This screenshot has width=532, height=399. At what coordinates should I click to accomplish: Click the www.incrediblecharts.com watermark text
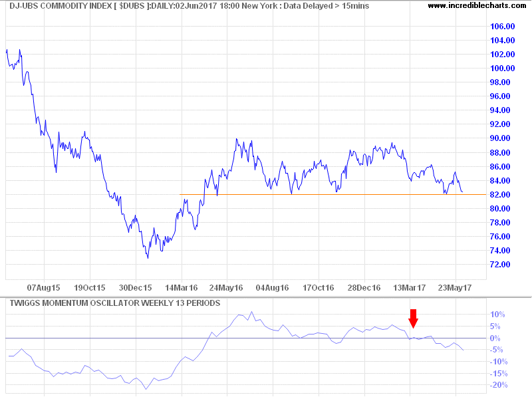tap(477, 5)
